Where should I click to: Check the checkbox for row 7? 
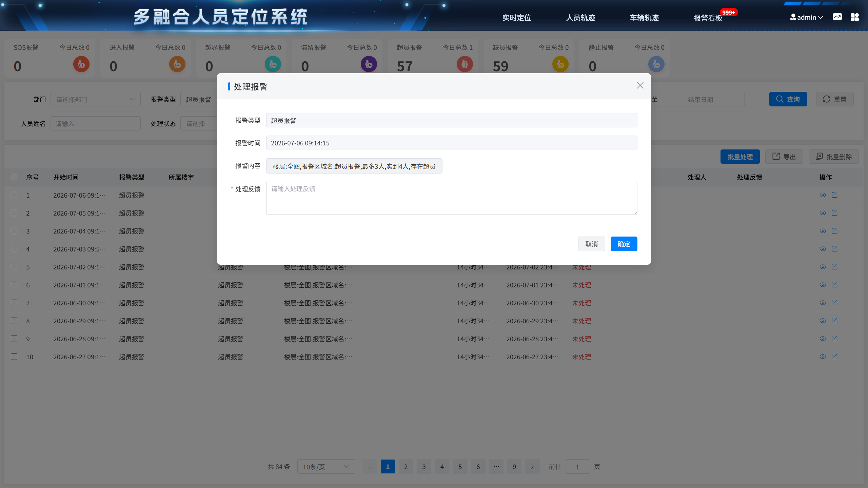[x=14, y=303]
